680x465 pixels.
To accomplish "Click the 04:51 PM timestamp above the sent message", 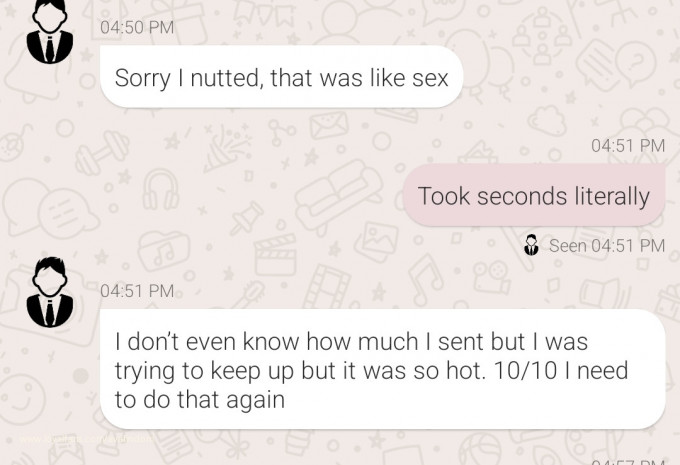I will coord(627,146).
